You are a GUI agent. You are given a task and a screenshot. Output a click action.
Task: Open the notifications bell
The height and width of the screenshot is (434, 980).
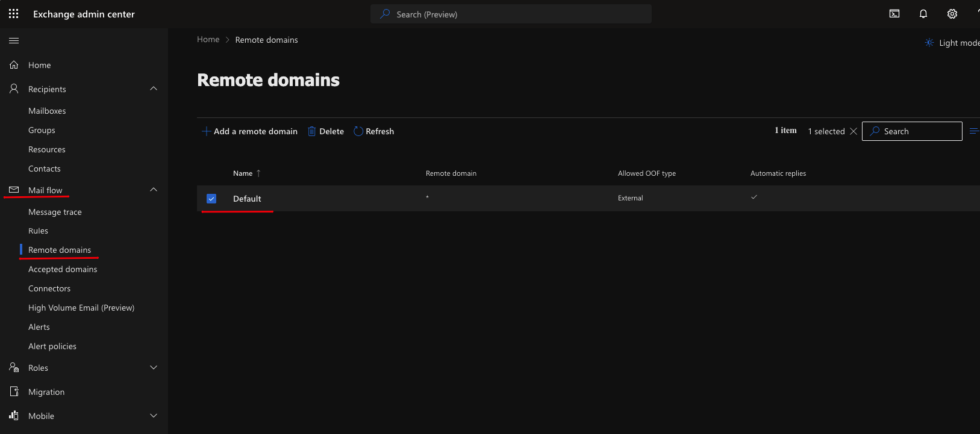tap(923, 14)
